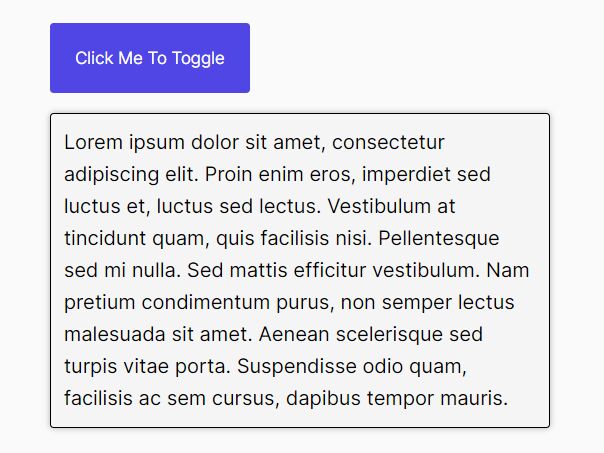Click the word "pretium" in the text box

(96, 302)
